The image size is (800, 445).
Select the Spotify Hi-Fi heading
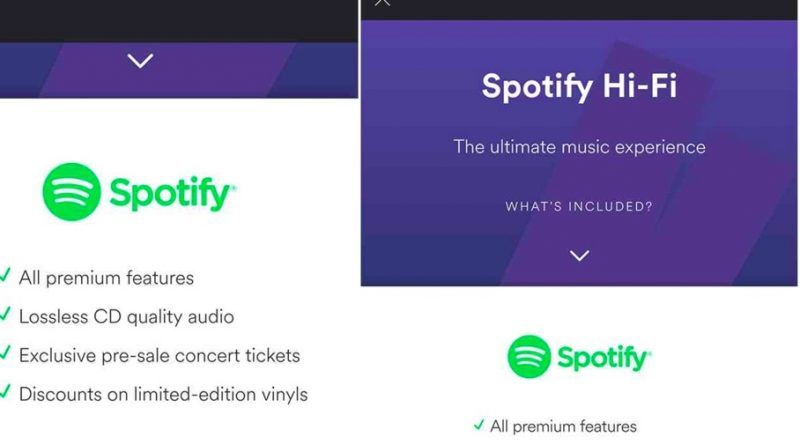click(x=579, y=87)
